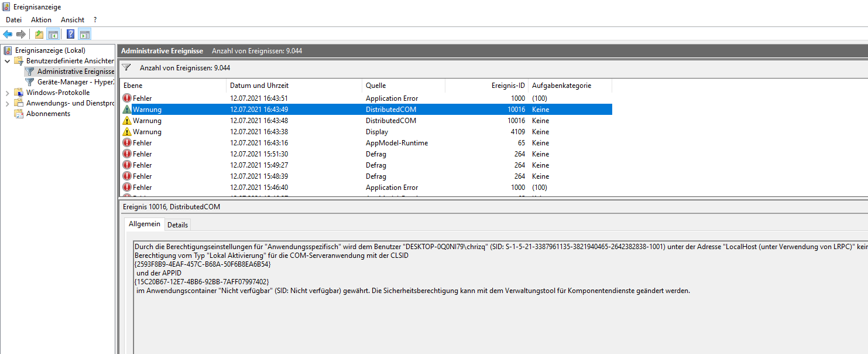Click the grey Forward arrow toolbar icon
This screenshot has width=868, height=354.
pos(21,34)
